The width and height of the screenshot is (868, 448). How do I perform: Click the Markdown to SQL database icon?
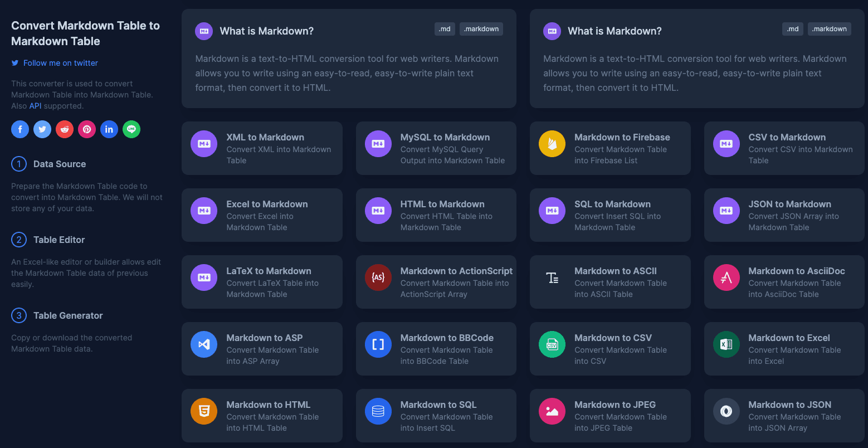pos(378,411)
